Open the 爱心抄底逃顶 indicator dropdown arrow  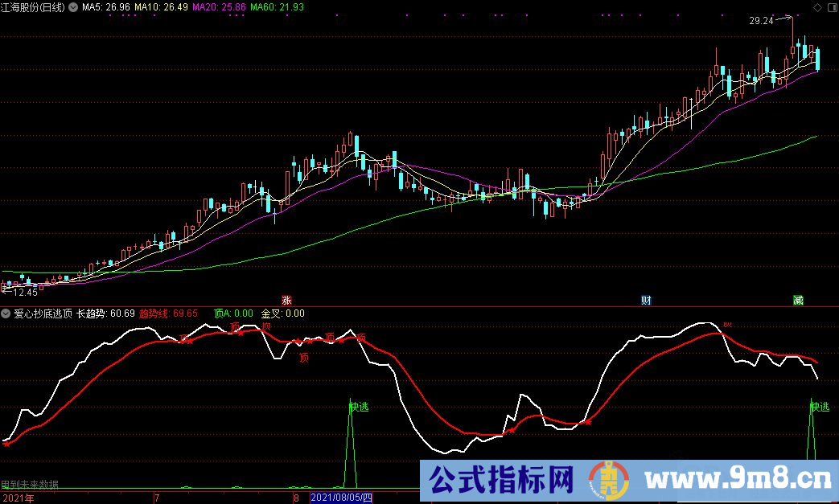[x=6, y=313]
